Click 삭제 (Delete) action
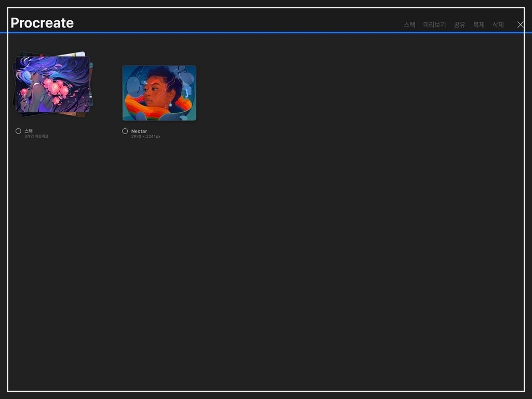Viewport: 532px width, 399px height. coord(498,25)
